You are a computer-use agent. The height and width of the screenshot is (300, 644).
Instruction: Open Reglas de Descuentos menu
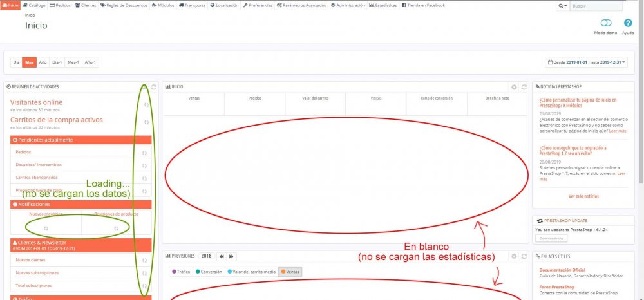pos(124,5)
